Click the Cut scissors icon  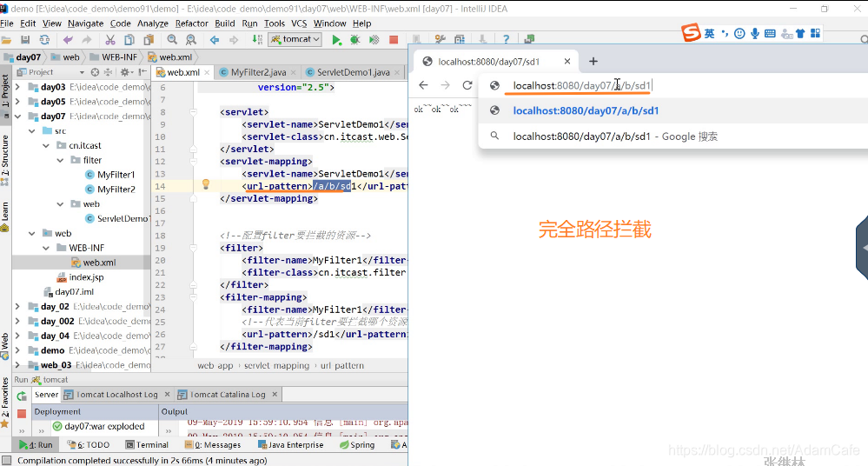pyautogui.click(x=110, y=40)
